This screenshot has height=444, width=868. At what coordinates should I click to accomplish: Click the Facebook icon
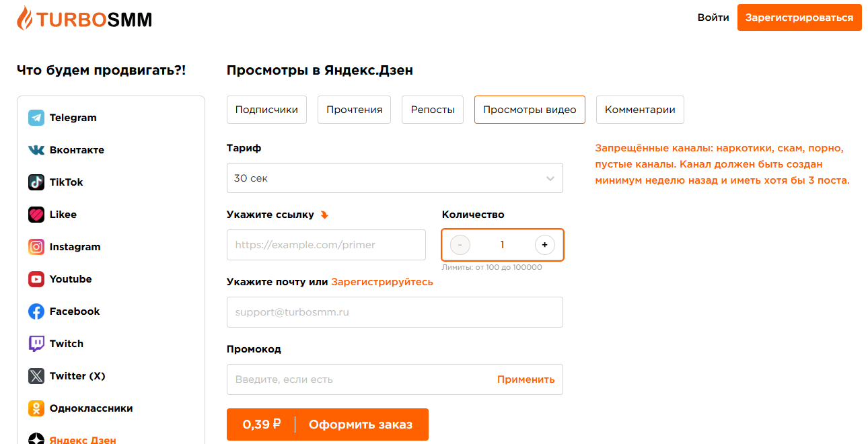36,311
